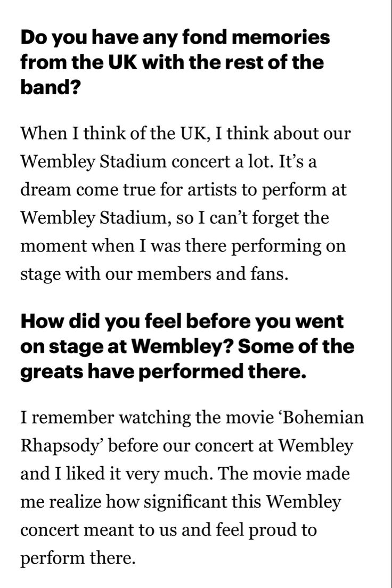Image resolution: width=392 pixels, height=588 pixels.
Task: Click the line 'dream come true for artists to perform at'
Action: [183, 190]
